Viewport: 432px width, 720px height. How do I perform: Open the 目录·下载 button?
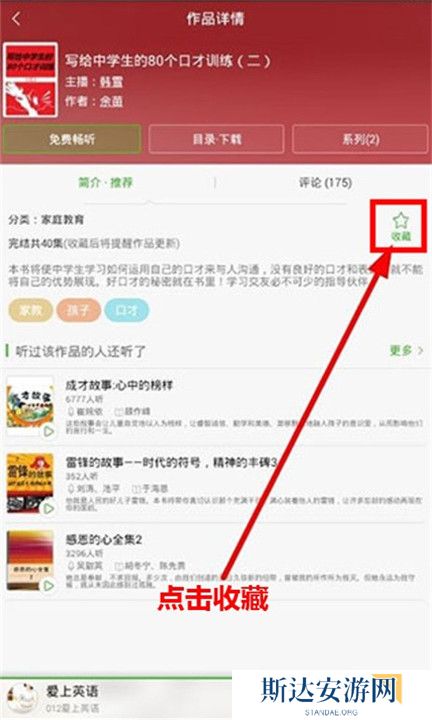pos(216,139)
